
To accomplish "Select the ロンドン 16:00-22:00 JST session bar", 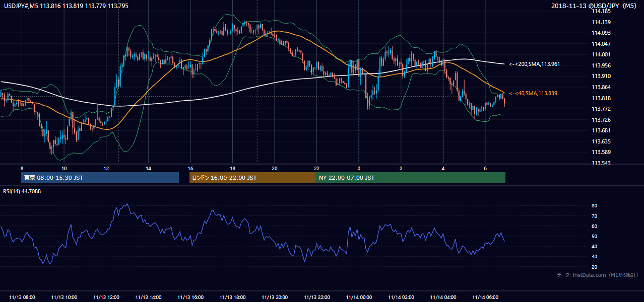I will [x=252, y=178].
